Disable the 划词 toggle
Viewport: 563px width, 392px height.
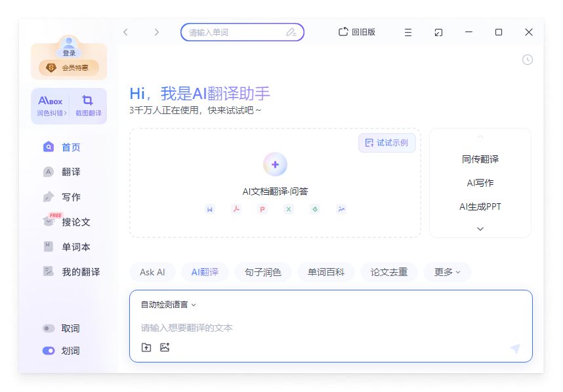pyautogui.click(x=48, y=351)
